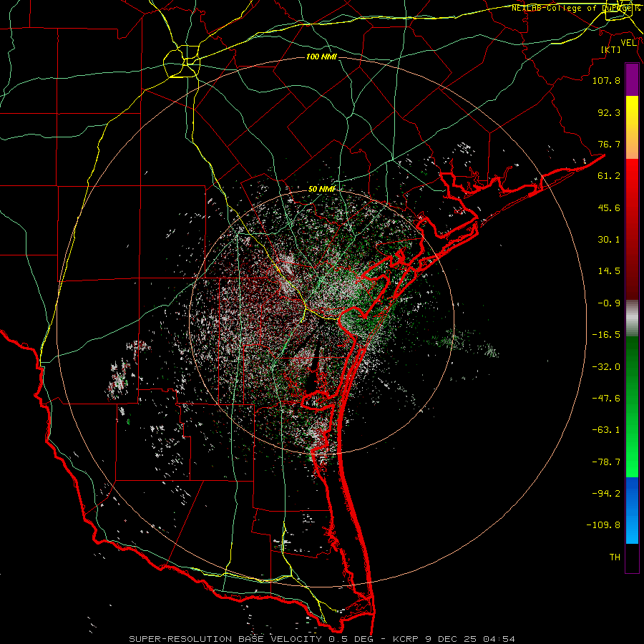Click the purple segment of velocity color bar
Viewport: 644px width, 644px height.
pyautogui.click(x=632, y=80)
